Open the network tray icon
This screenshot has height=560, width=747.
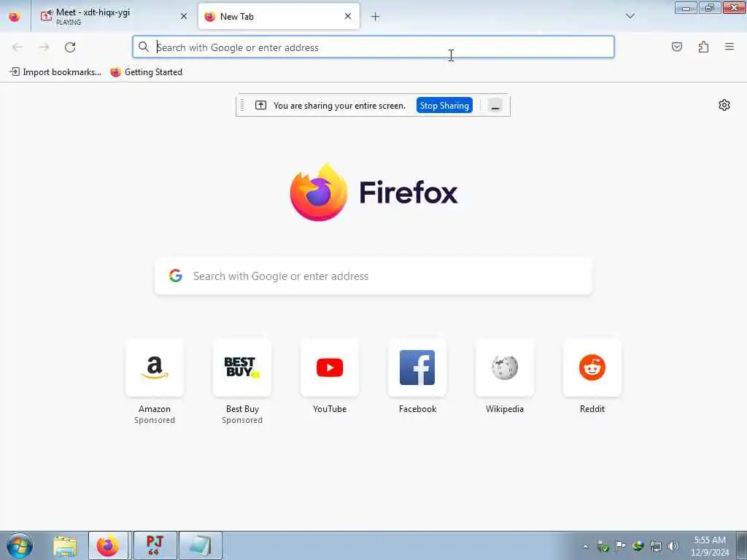coord(656,546)
